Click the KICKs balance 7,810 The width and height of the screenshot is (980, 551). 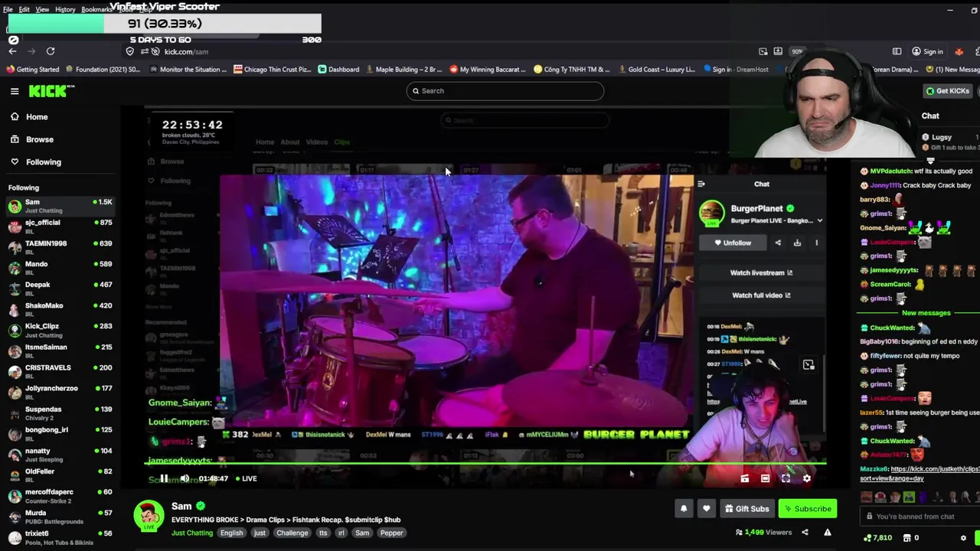(x=877, y=538)
